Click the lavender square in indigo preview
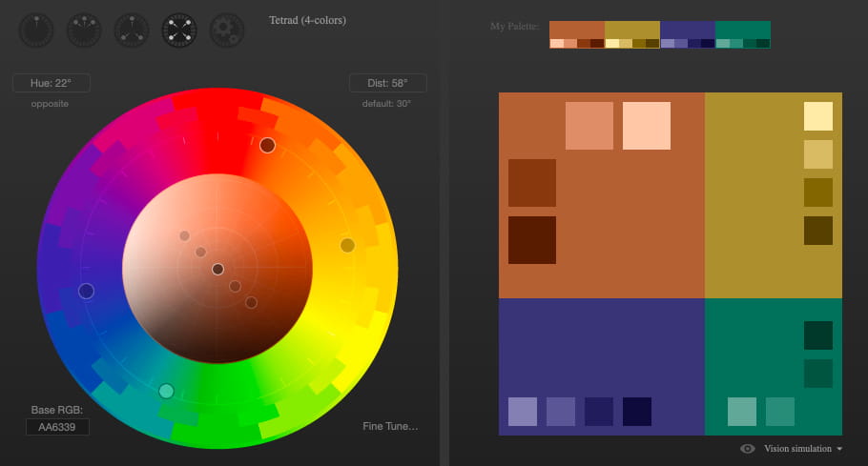 [523, 412]
